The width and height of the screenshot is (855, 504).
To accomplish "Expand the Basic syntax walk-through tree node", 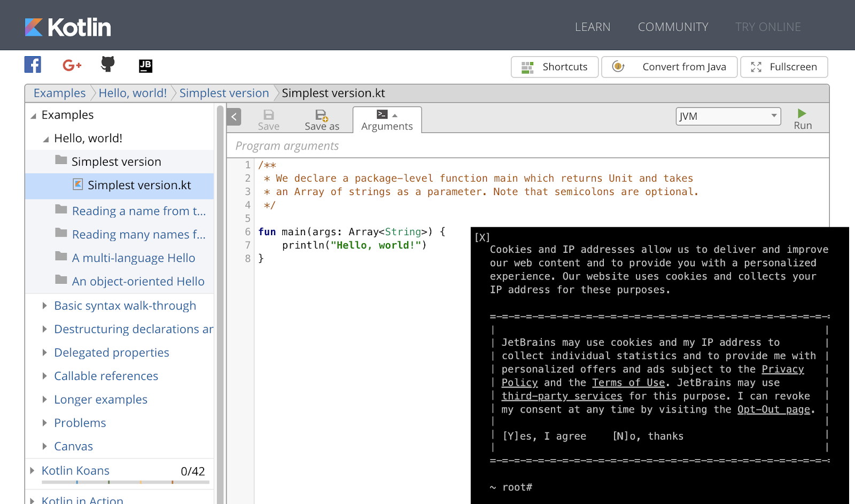I will tap(45, 306).
